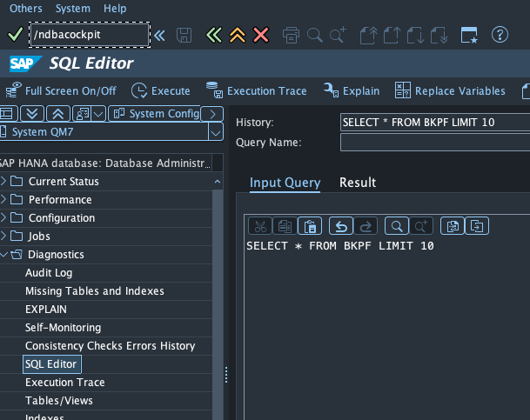This screenshot has height=420, width=530.
Task: Click the Help question mark icon
Action: click(x=500, y=35)
